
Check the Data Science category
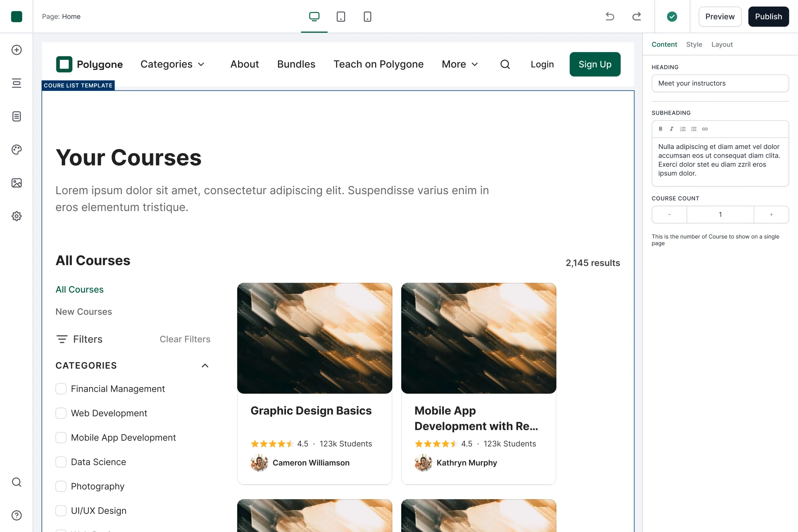coord(61,462)
